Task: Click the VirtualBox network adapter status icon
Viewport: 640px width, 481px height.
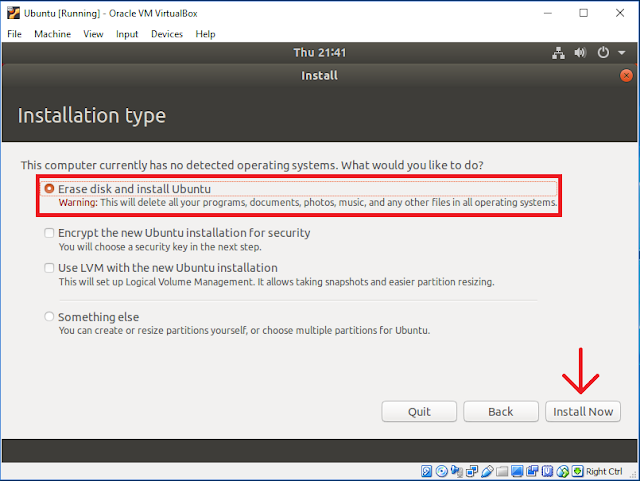Action: (472, 471)
